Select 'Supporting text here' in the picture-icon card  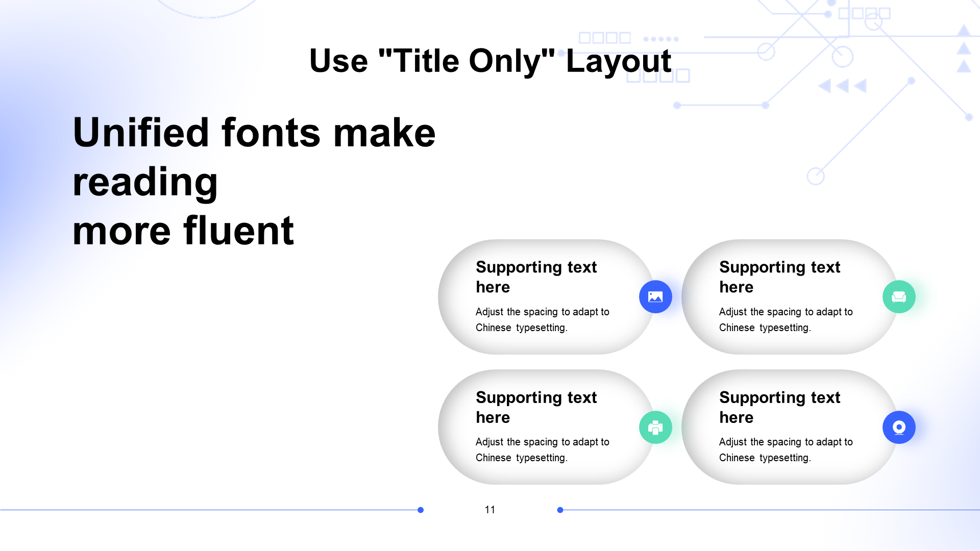coord(536,277)
